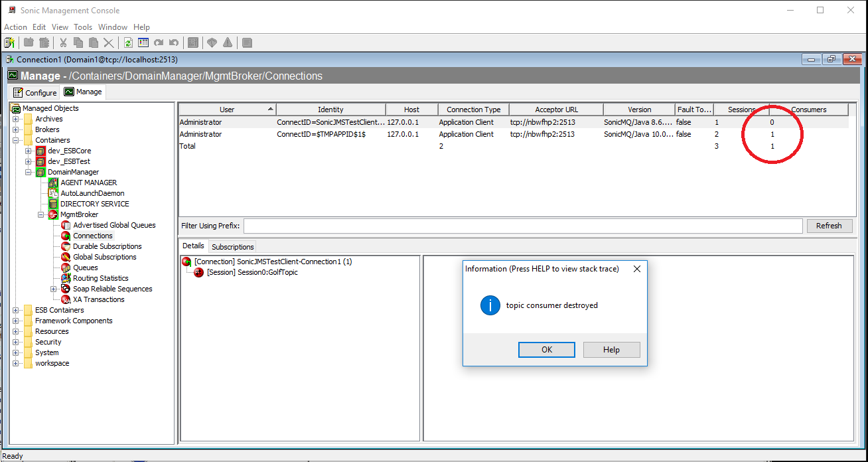Select the Queues tree item
868x462 pixels.
click(86, 268)
